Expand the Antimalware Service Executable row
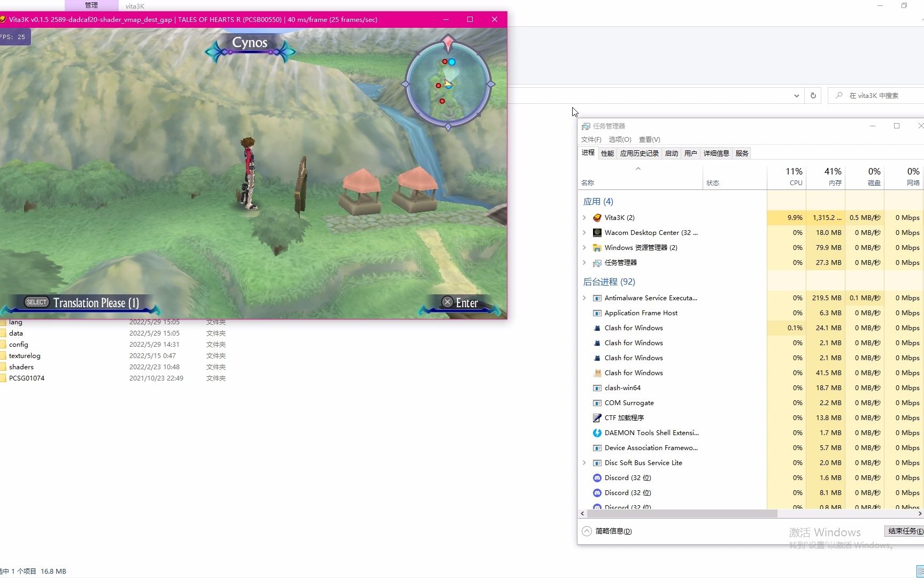 [x=584, y=298]
